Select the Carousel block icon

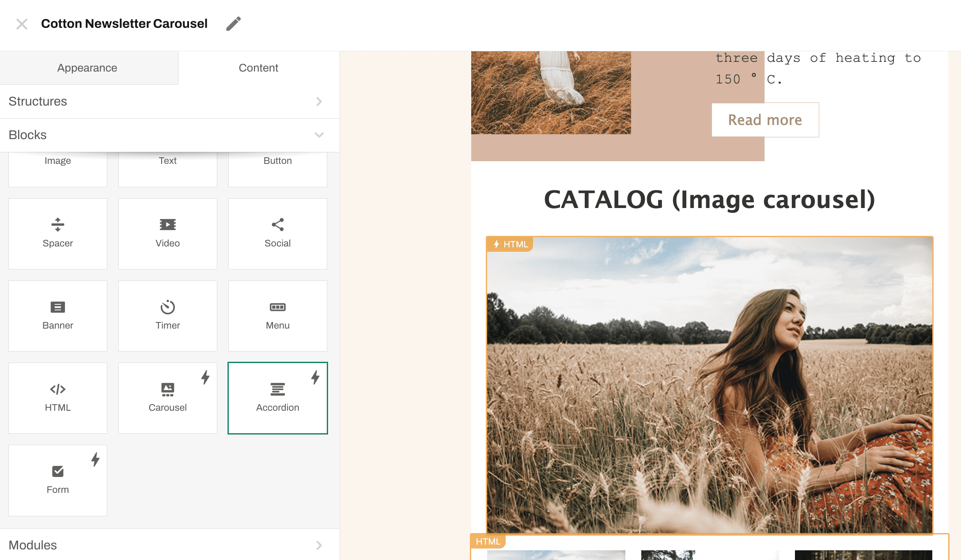(x=168, y=389)
